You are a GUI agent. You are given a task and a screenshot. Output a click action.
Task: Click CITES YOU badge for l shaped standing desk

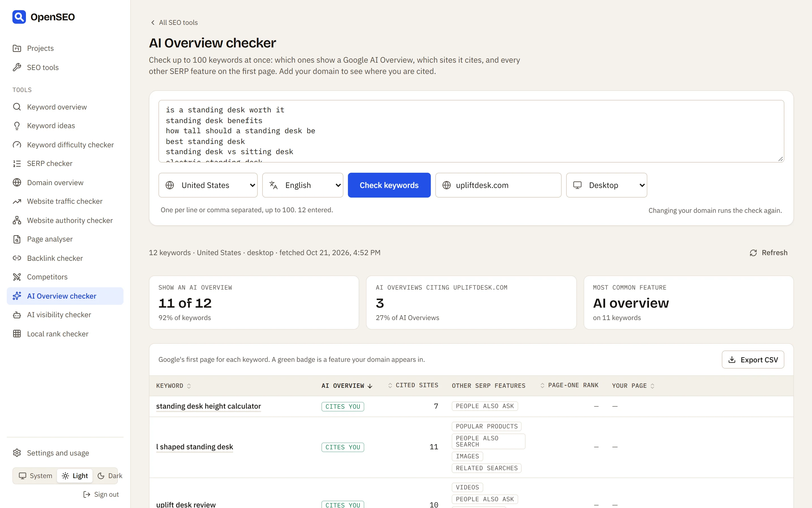point(343,447)
